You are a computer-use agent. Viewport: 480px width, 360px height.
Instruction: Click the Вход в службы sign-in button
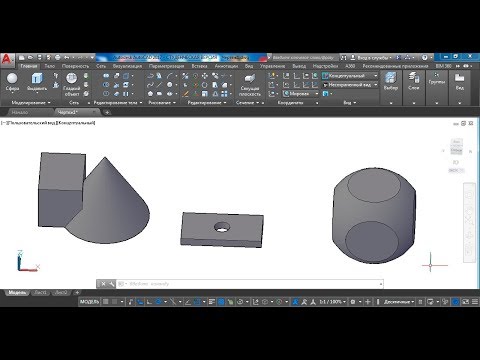click(371, 58)
